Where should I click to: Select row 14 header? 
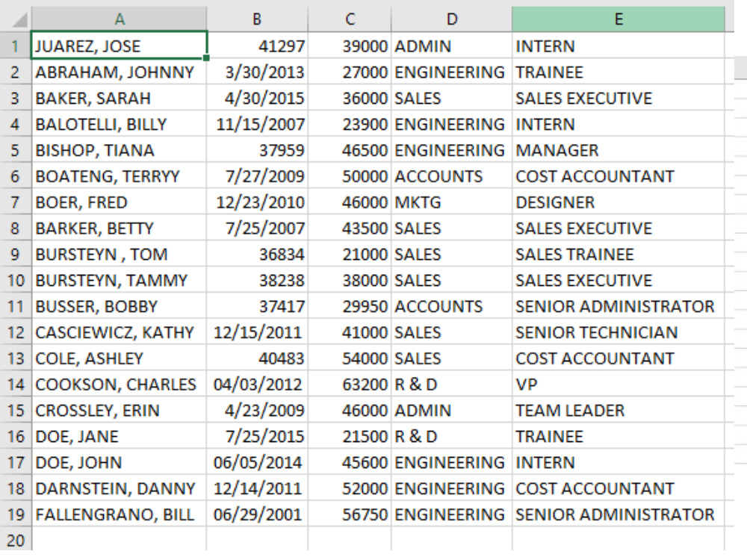(x=15, y=385)
